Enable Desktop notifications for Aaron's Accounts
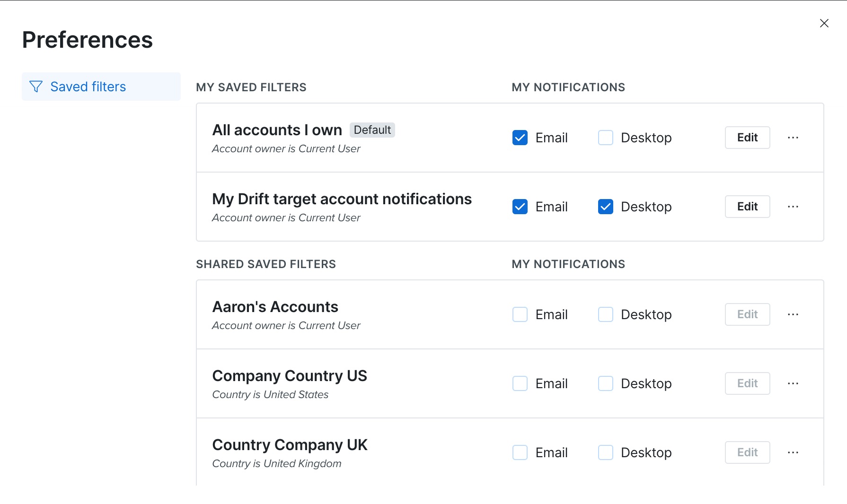Screen dimensions: 847x504 click(606, 314)
